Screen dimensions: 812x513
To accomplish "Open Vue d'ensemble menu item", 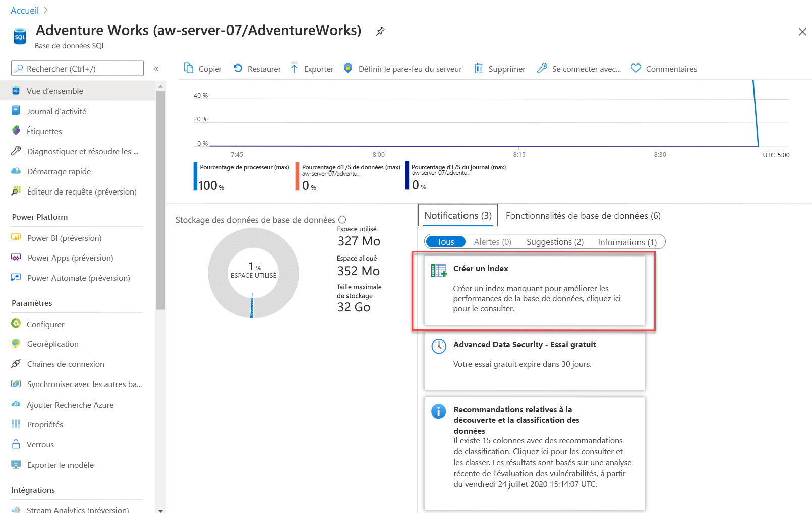I will point(78,91).
